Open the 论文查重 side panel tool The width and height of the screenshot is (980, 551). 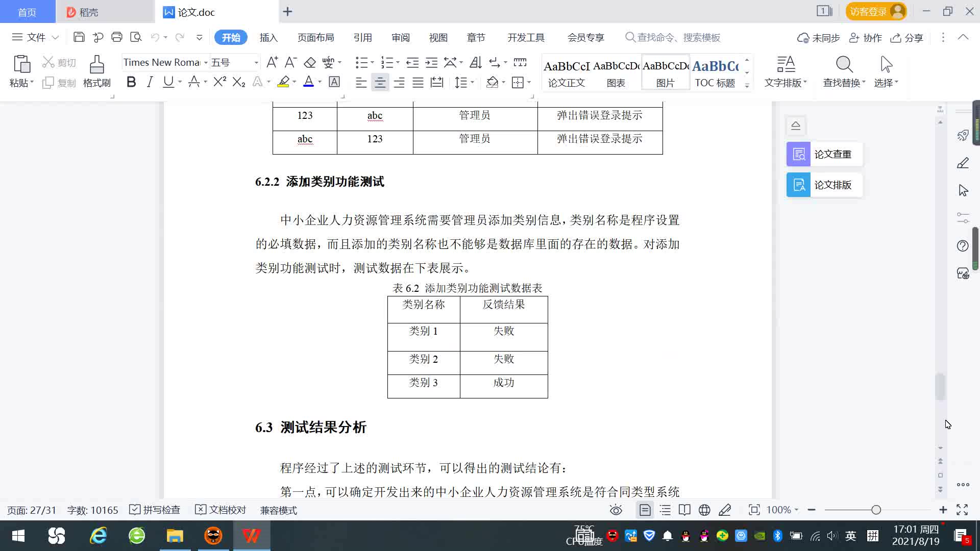point(824,154)
